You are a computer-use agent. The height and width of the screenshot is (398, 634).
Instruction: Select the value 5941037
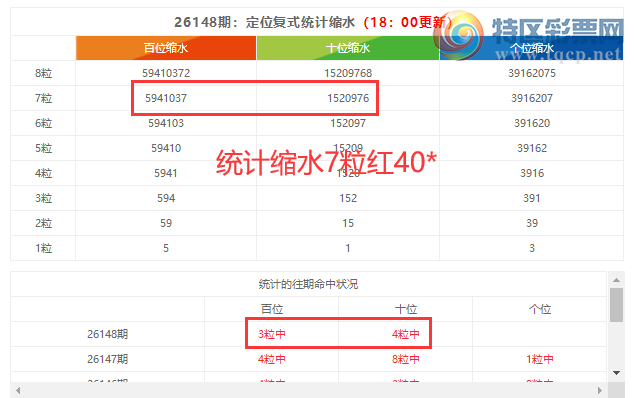click(x=166, y=98)
